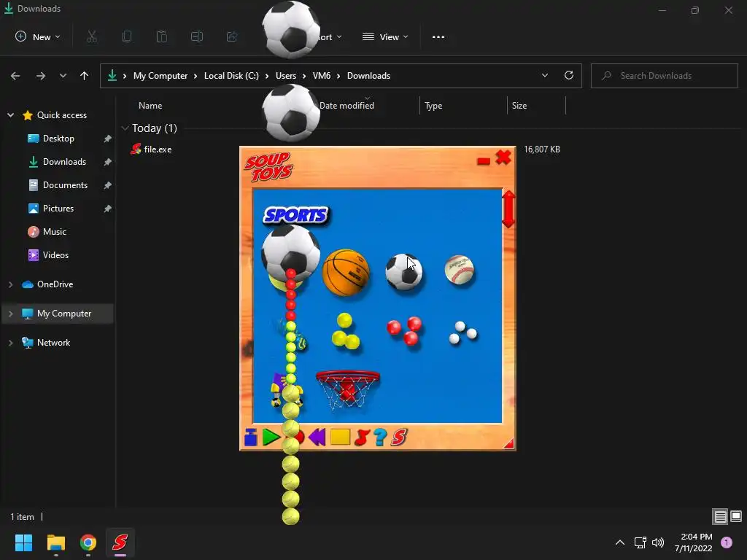
Task: Open the Windows Start menu
Action: click(23, 542)
